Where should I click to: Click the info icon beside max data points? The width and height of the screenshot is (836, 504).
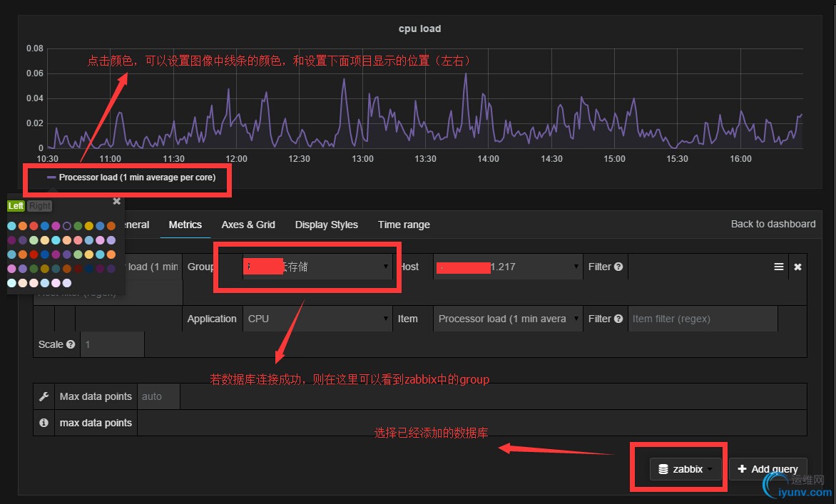[x=44, y=423]
